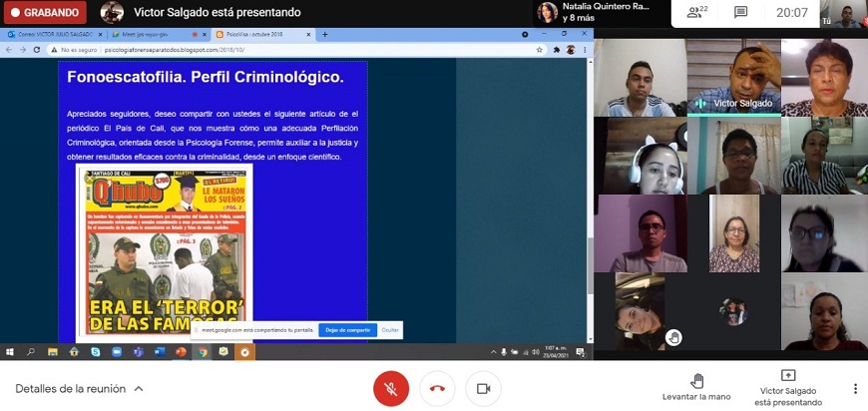868x411 pixels.
Task: Open Zoom from the taskbar
Action: coord(117,352)
